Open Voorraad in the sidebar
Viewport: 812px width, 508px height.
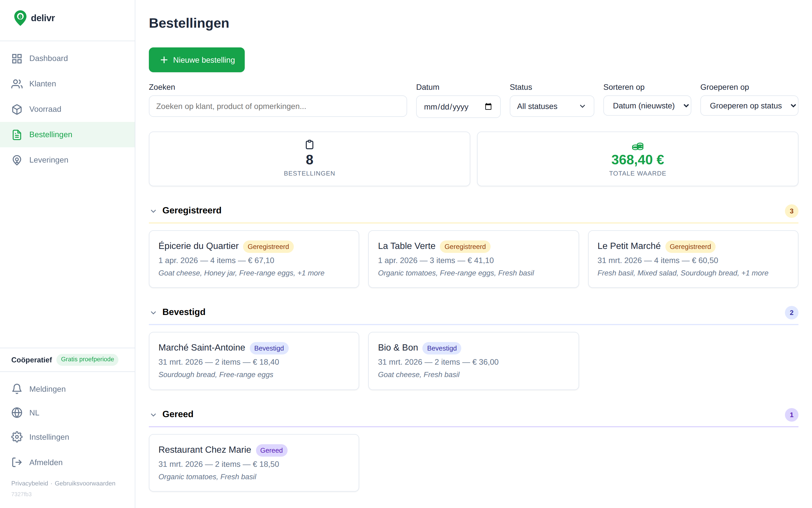[67, 109]
